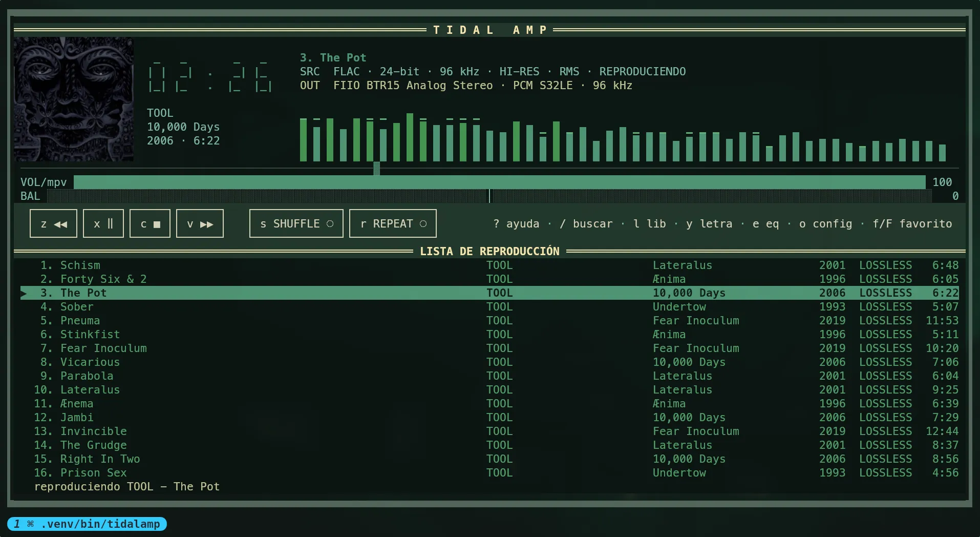Click album Ænima in Stinkfist row
980x537 pixels.
pos(669,334)
